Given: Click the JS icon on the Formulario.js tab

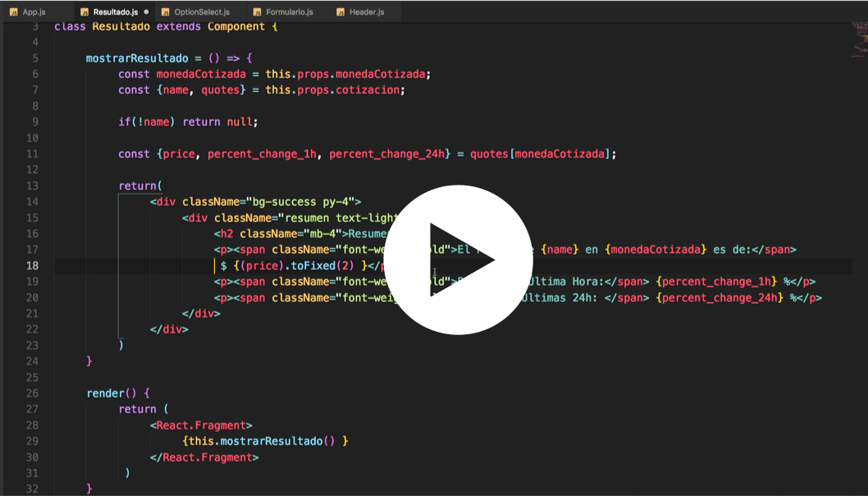Looking at the screenshot, I should 258,12.
